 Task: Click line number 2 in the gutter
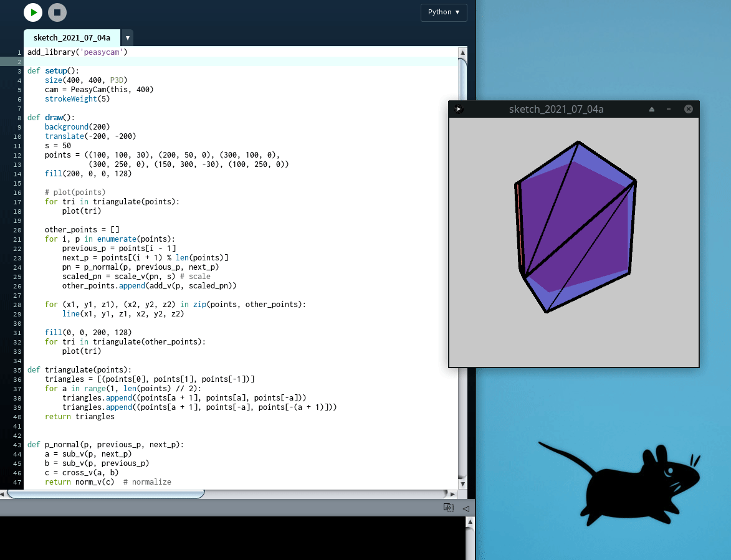(x=19, y=62)
